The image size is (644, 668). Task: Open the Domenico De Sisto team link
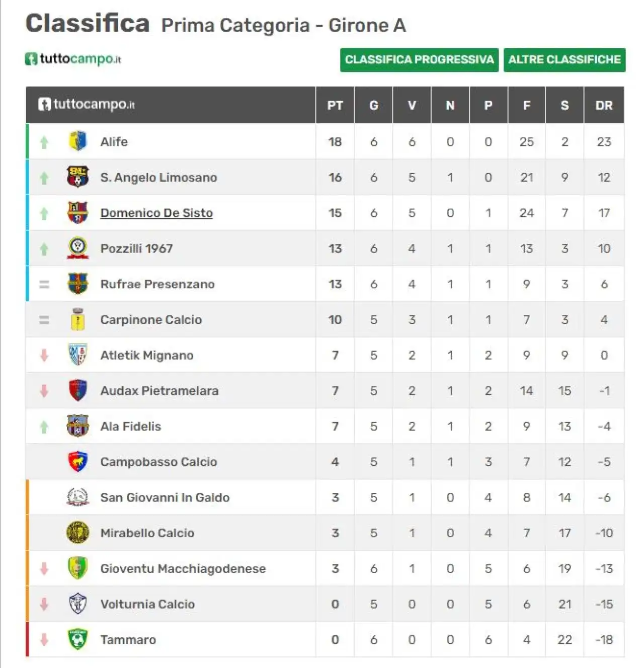click(156, 213)
